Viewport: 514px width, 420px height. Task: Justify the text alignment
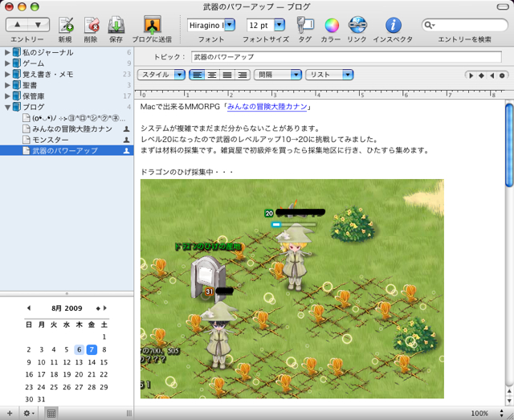pyautogui.click(x=227, y=75)
